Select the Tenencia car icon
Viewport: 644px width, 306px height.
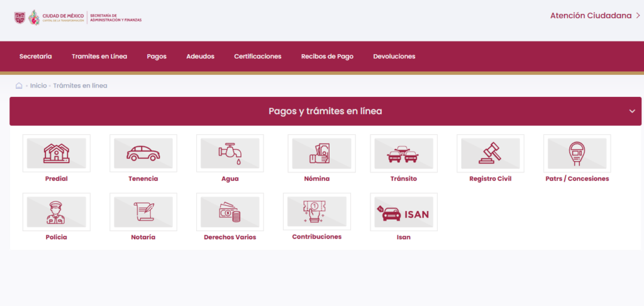pyautogui.click(x=143, y=154)
